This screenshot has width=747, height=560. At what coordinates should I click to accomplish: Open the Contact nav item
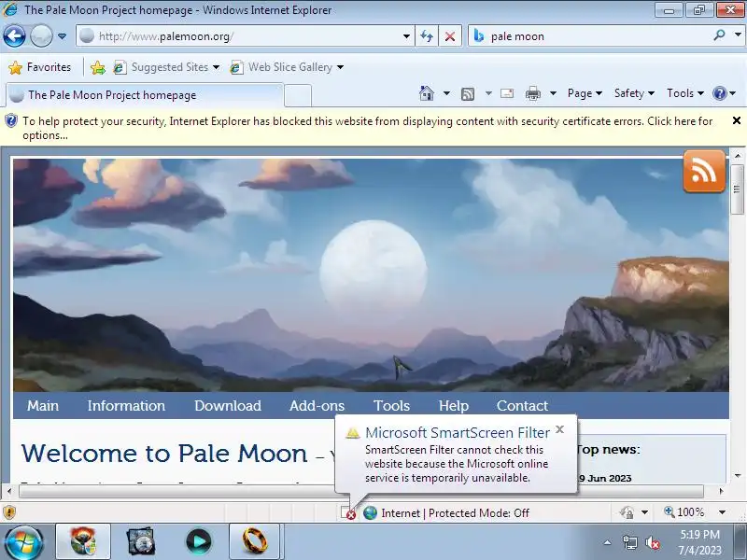point(522,406)
